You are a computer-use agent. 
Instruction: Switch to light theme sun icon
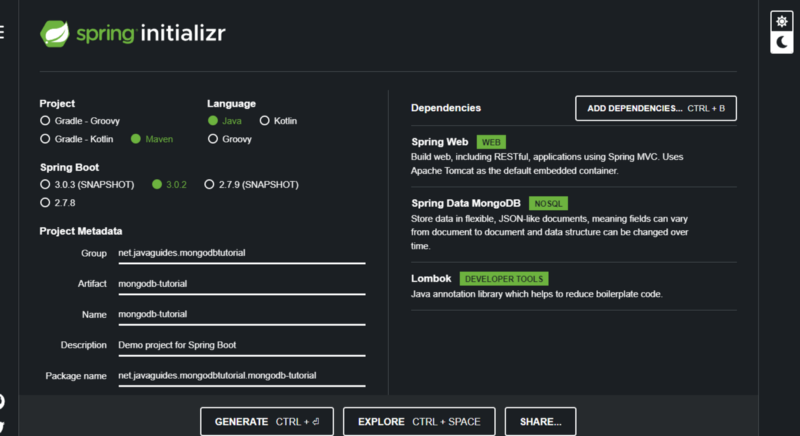click(782, 21)
